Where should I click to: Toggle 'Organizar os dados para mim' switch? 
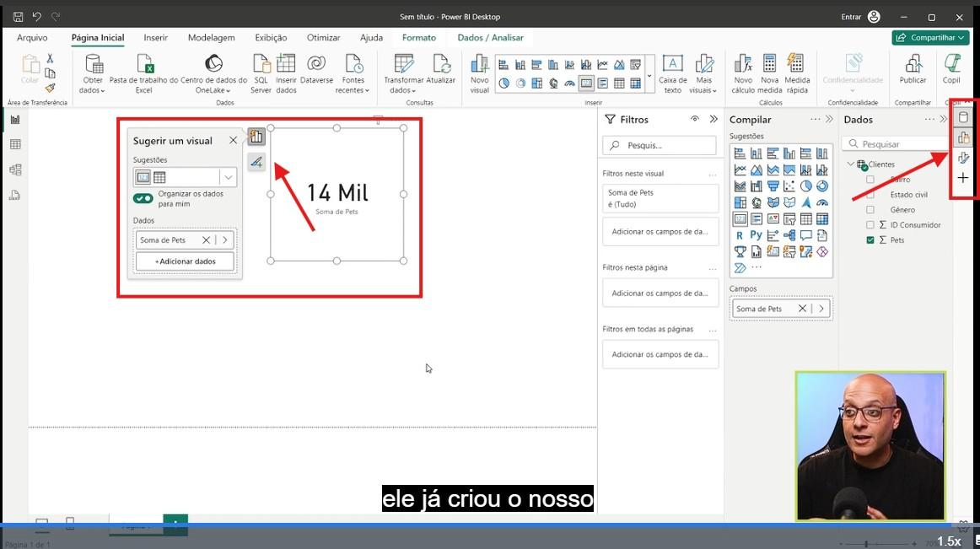click(143, 198)
